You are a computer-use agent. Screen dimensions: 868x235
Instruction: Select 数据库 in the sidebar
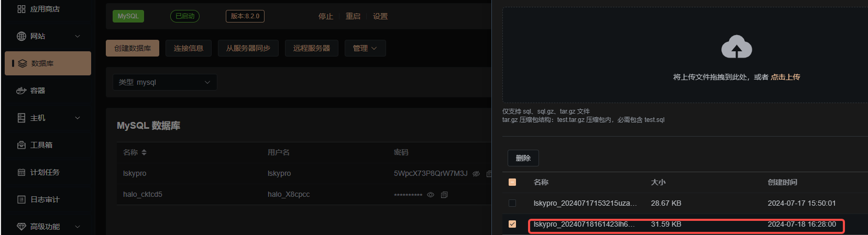(x=48, y=63)
